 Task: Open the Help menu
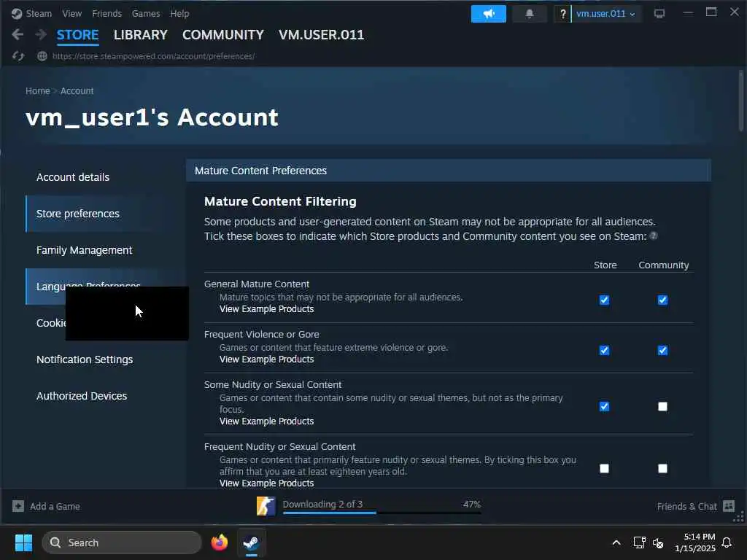coord(179,14)
